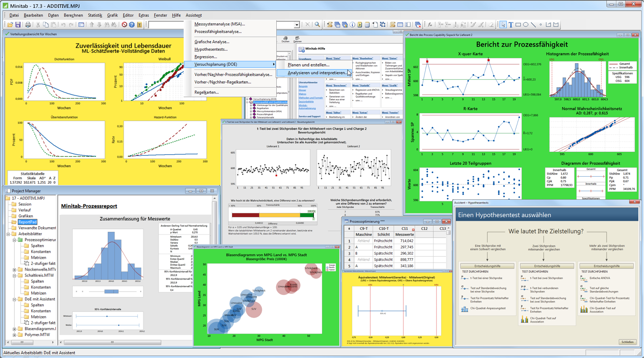The width and height of the screenshot is (644, 358).
Task: Open the Grafik menu
Action: click(x=112, y=15)
